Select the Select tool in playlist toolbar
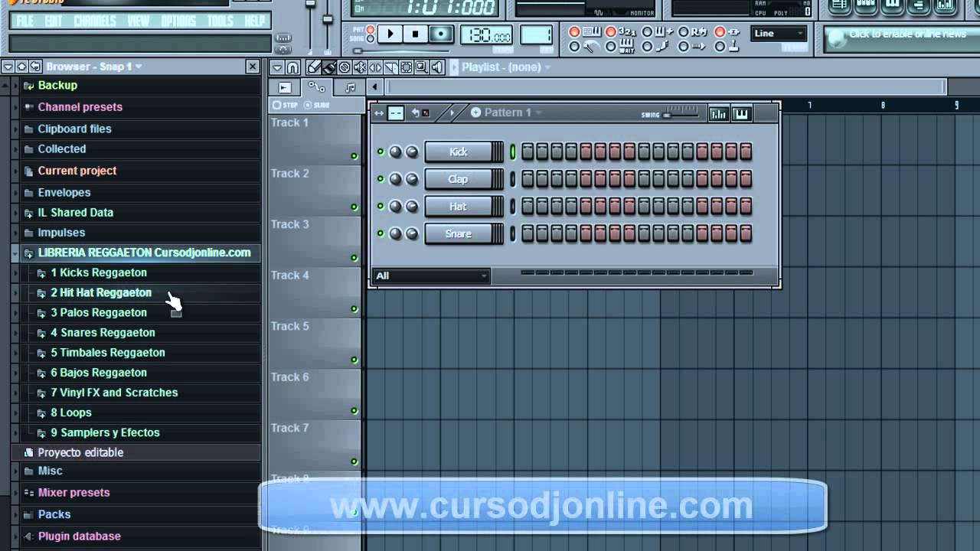Screen dimensions: 980x551 [x=407, y=67]
